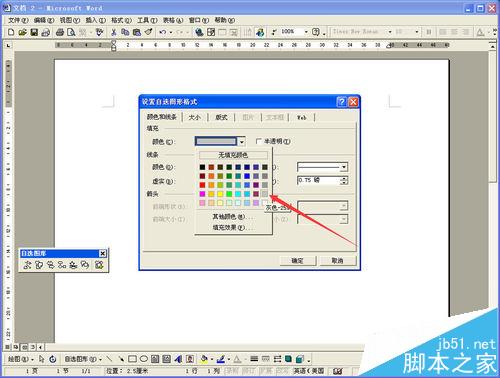This screenshot has width=500, height=378.
Task: Pick the Gray-25% swatch in the bottom-right palette corner
Action: pos(265,194)
